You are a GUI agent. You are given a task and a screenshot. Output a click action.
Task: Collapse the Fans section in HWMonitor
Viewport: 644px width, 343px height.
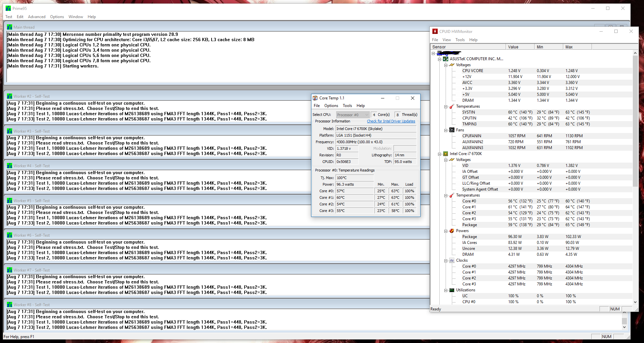point(446,130)
